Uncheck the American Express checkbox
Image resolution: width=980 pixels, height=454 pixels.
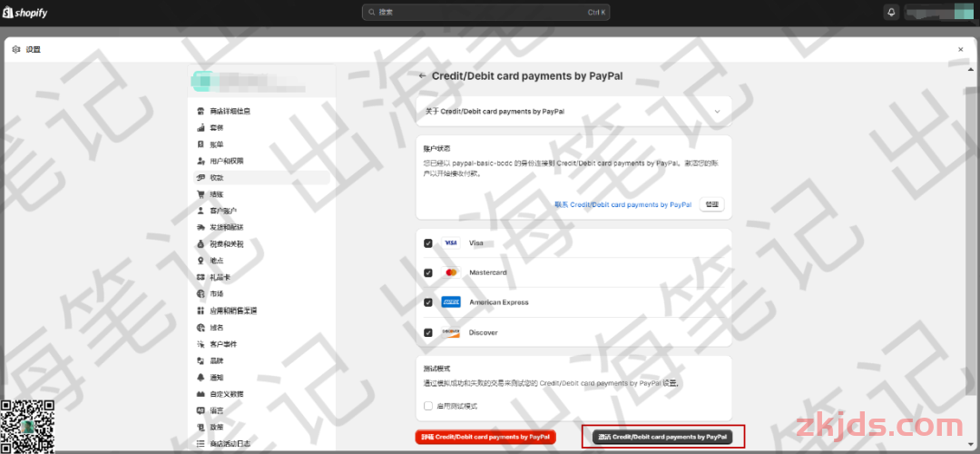[x=428, y=302]
